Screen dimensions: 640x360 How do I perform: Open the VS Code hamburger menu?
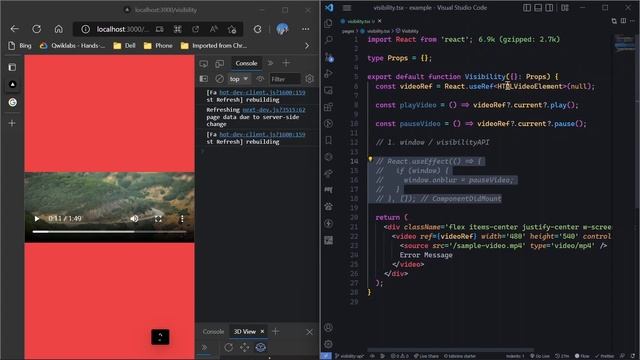coord(347,8)
